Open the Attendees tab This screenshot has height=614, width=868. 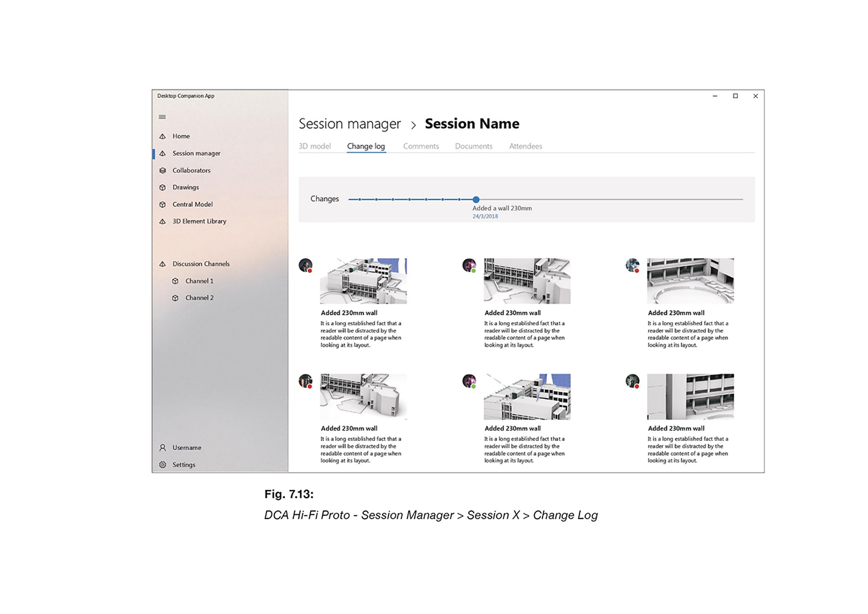(525, 146)
